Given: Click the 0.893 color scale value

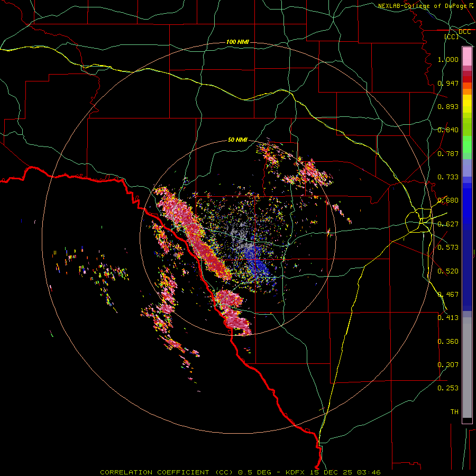Looking at the screenshot, I should pyautogui.click(x=448, y=106).
